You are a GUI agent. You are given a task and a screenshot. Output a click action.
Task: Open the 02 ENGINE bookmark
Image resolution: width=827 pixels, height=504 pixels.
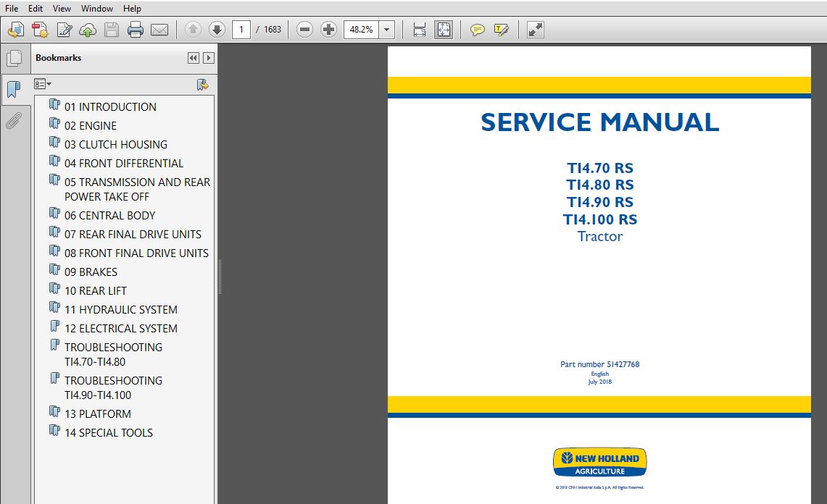click(90, 126)
